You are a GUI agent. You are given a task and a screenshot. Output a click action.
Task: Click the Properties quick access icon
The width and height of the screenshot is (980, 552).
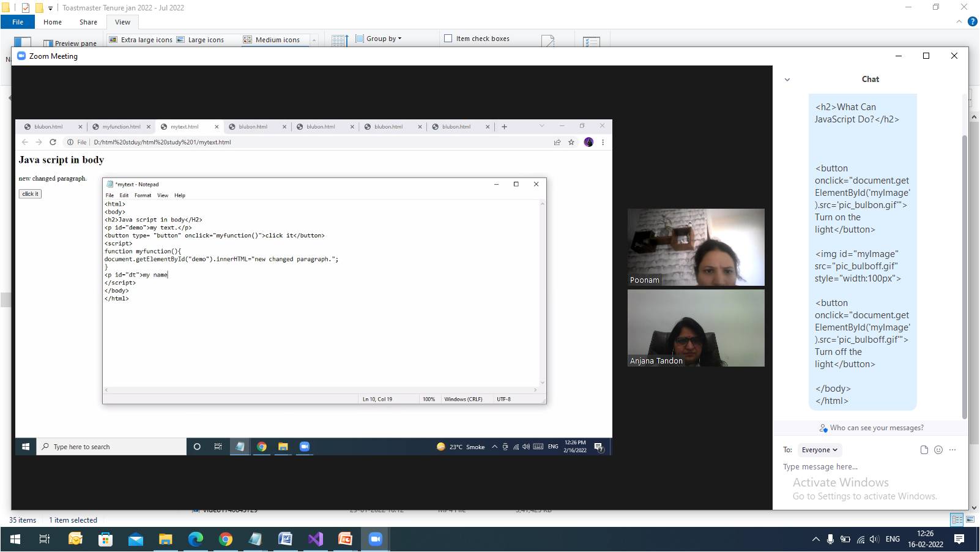pyautogui.click(x=25, y=8)
